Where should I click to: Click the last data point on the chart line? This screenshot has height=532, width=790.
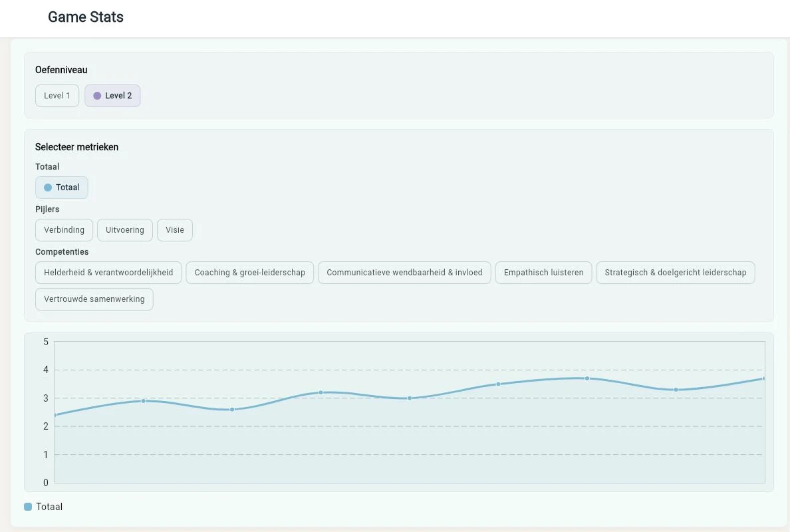tap(764, 378)
